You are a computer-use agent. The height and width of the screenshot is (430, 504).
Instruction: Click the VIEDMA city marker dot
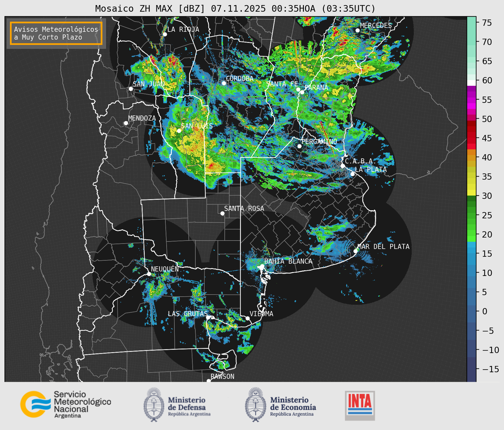[x=248, y=318]
